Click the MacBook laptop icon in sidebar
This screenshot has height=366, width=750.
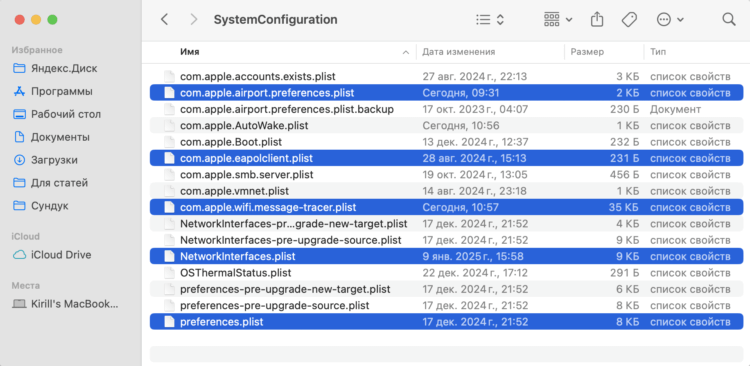[19, 304]
